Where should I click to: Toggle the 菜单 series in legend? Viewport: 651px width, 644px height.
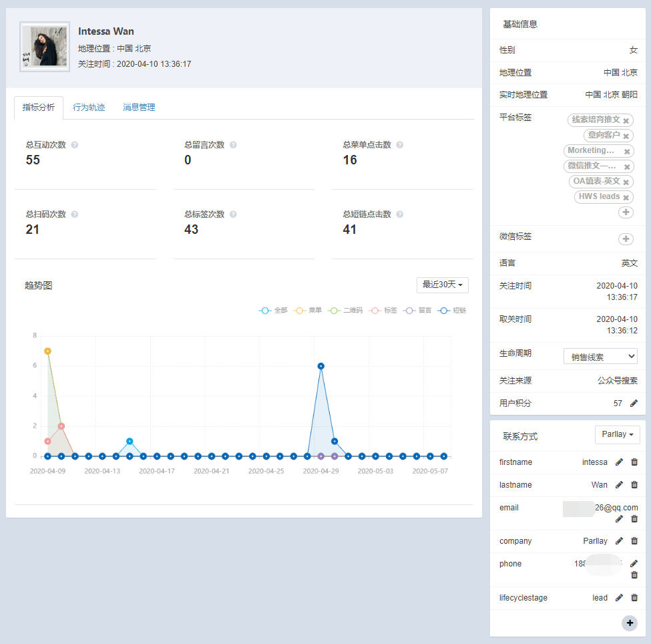point(308,311)
